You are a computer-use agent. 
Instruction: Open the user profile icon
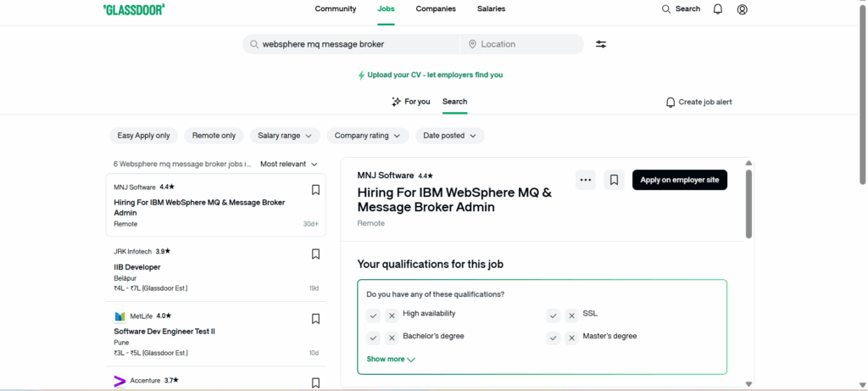(x=743, y=9)
